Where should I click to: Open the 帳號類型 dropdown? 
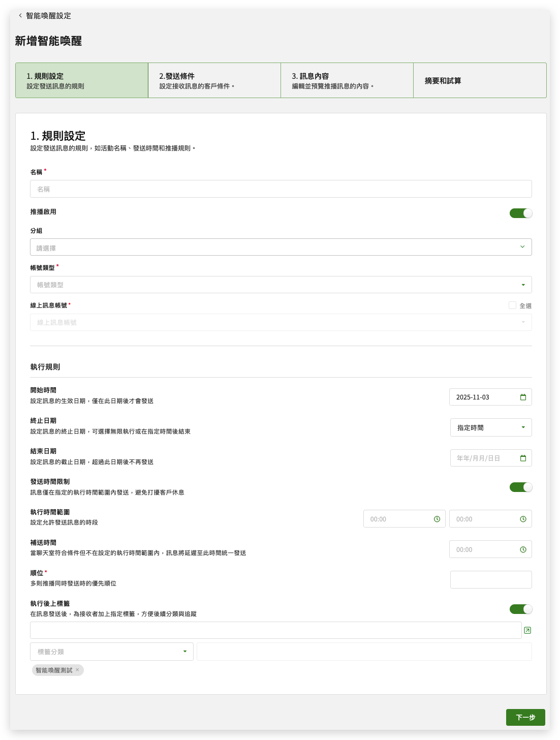point(281,285)
